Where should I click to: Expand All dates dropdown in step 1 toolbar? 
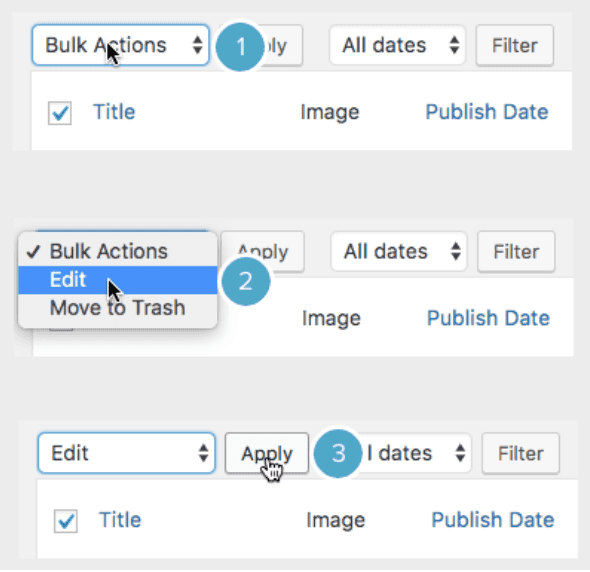[397, 45]
